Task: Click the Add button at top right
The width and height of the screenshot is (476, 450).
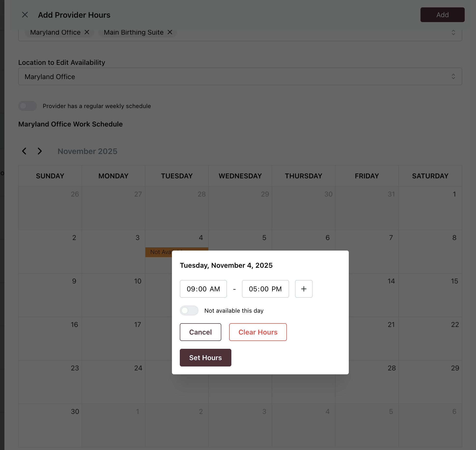Action: pyautogui.click(x=442, y=15)
